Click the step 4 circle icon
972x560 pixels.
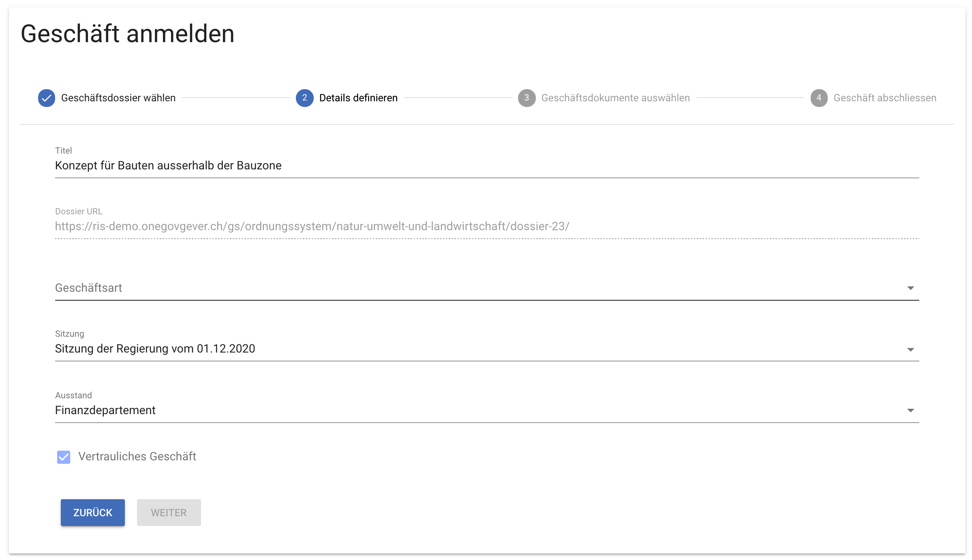click(x=819, y=98)
